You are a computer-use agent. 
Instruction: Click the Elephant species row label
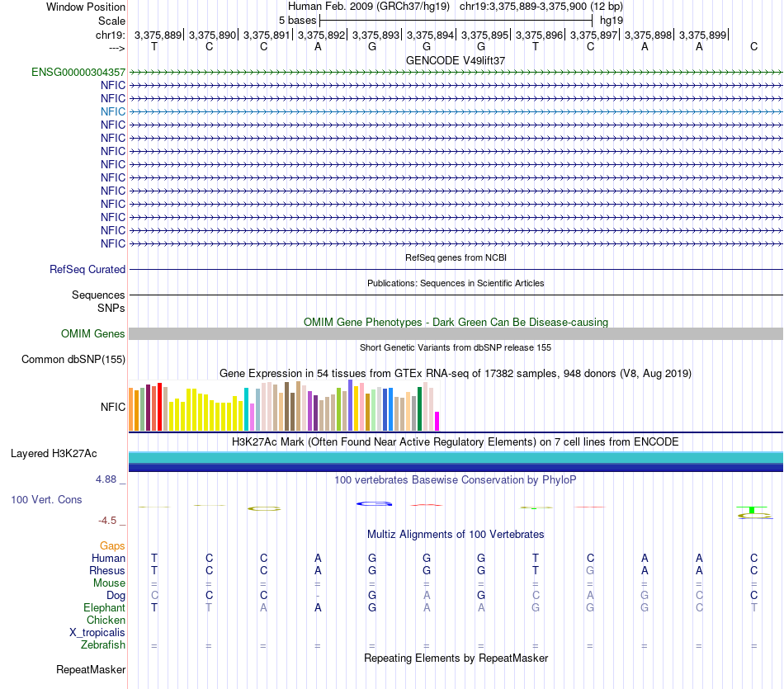click(x=104, y=607)
